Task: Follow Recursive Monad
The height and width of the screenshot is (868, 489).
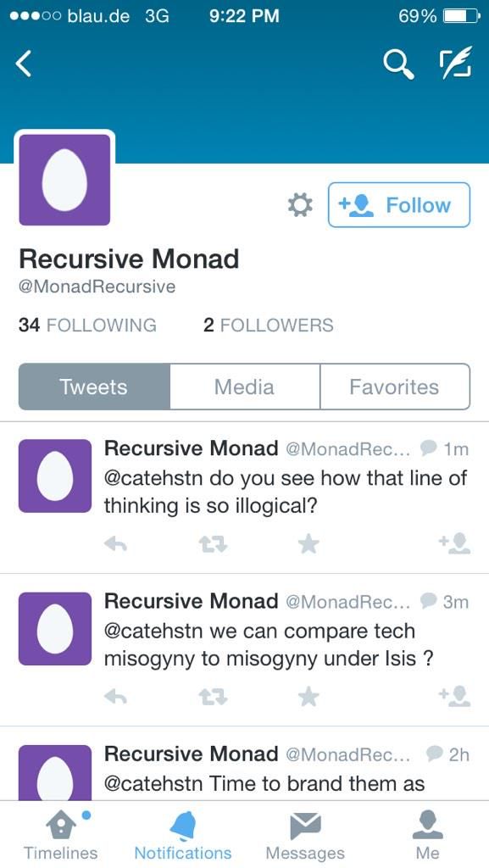Action: click(x=398, y=204)
